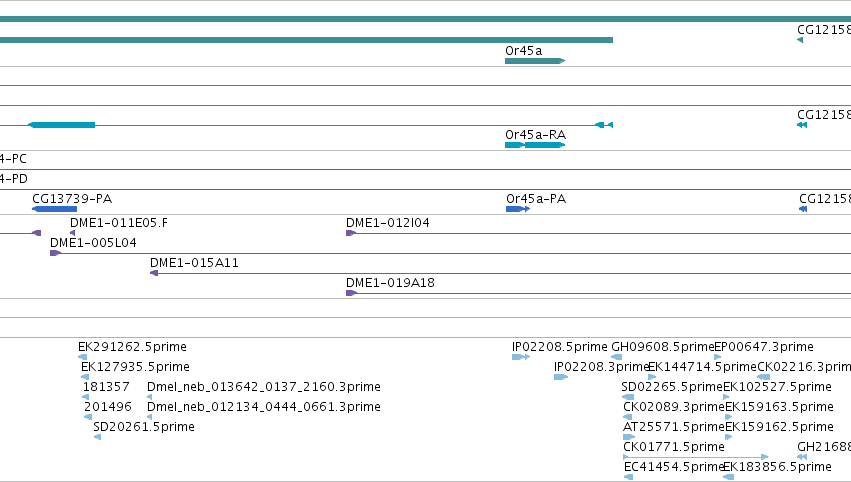Select the GH09608.5prime EST glyph
This screenshot has width=851, height=482.
point(617,357)
